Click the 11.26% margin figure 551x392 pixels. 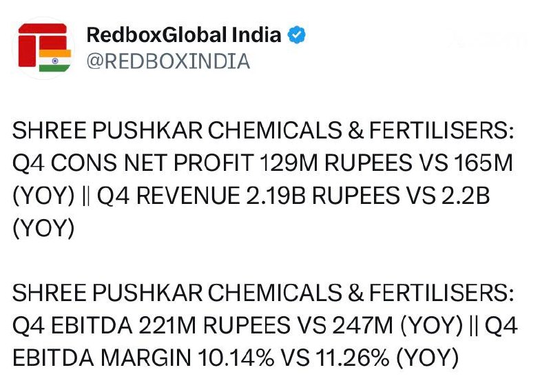pos(353,358)
